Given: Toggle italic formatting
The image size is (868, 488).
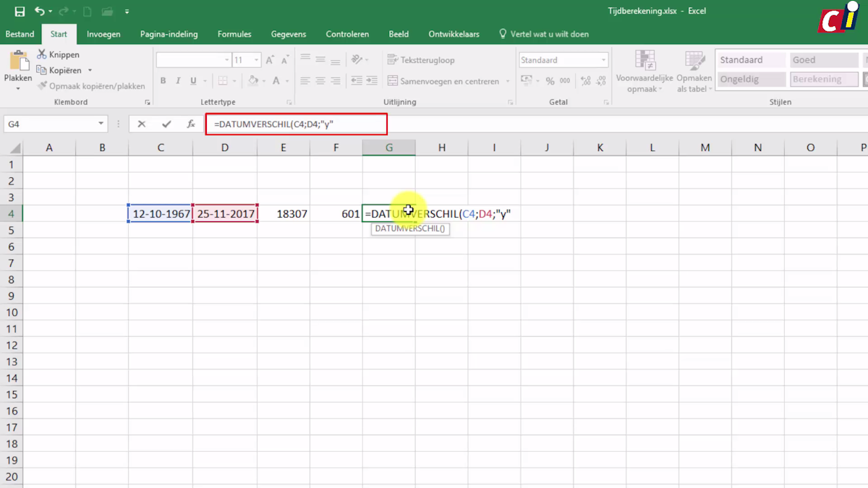Looking at the screenshot, I should point(178,81).
